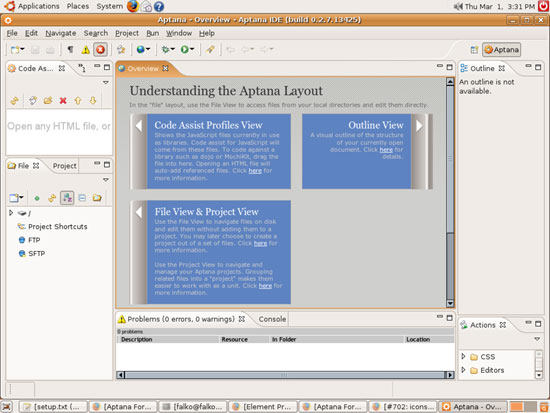Open the File view menu triangle
This screenshot has height=413, width=550.
click(x=106, y=180)
